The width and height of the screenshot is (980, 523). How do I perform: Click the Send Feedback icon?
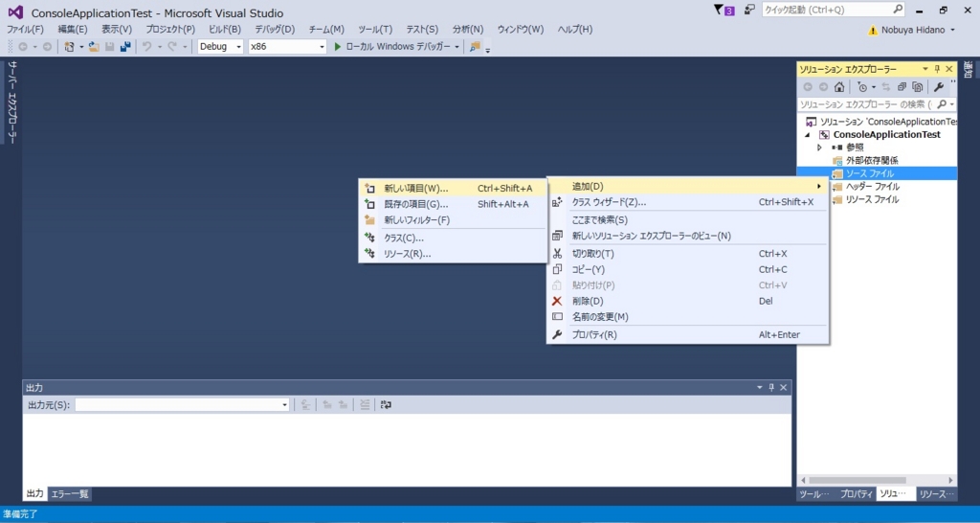click(x=750, y=11)
